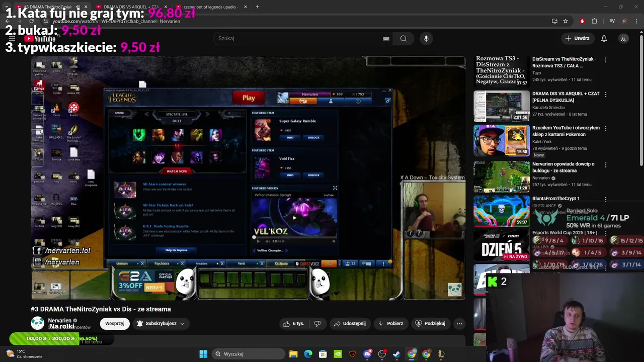Image resolution: width=644 pixels, height=362 pixels.
Task: Open 'BluntsFromTheCrypt 1' video link
Action: click(x=556, y=199)
